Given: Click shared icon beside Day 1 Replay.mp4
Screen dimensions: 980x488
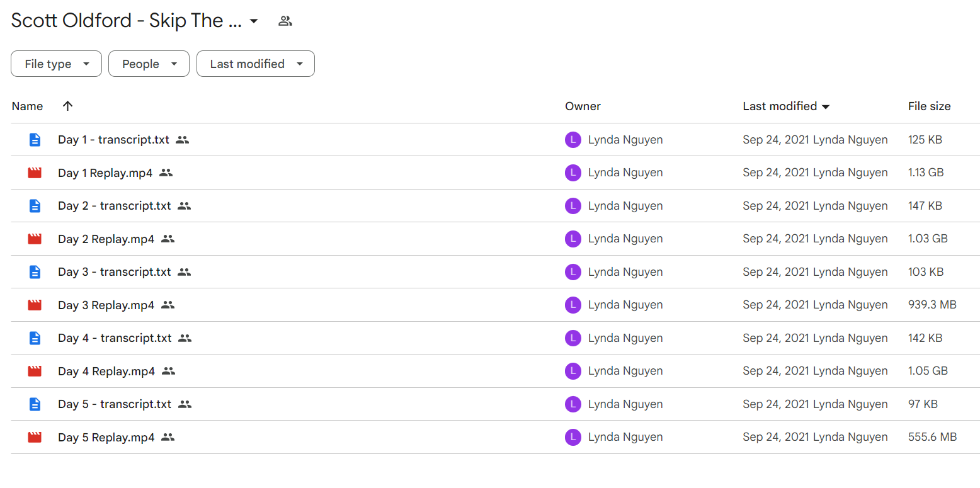Looking at the screenshot, I should tap(166, 173).
